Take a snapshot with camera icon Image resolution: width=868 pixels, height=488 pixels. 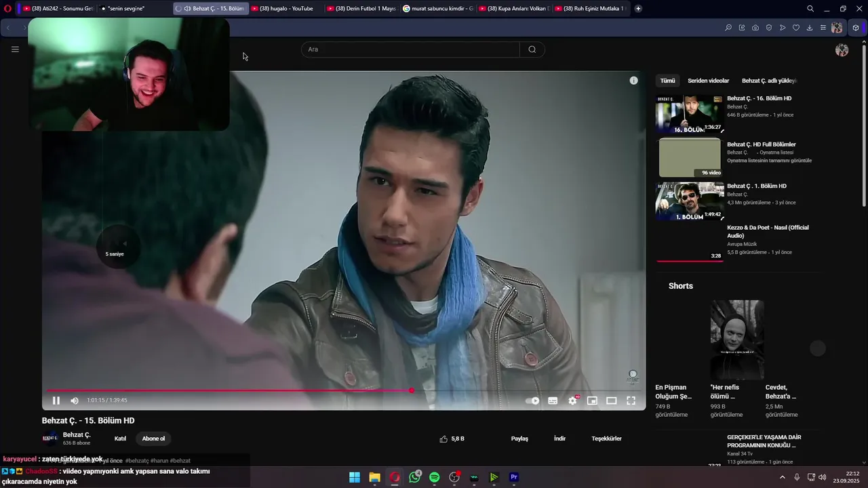point(755,28)
